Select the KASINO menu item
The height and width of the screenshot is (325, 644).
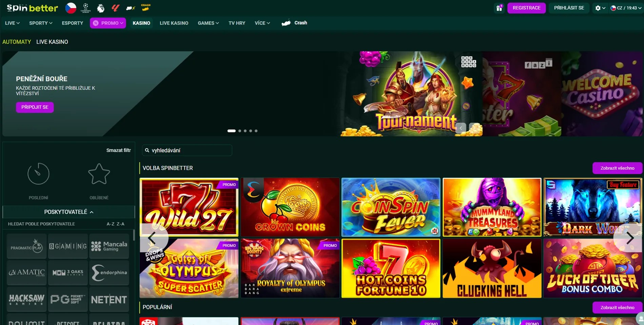[141, 23]
